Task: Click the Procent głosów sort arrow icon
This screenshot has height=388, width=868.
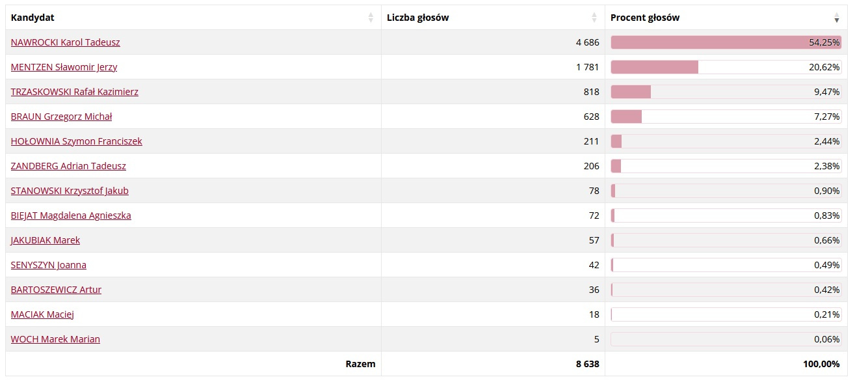Action: tap(837, 18)
